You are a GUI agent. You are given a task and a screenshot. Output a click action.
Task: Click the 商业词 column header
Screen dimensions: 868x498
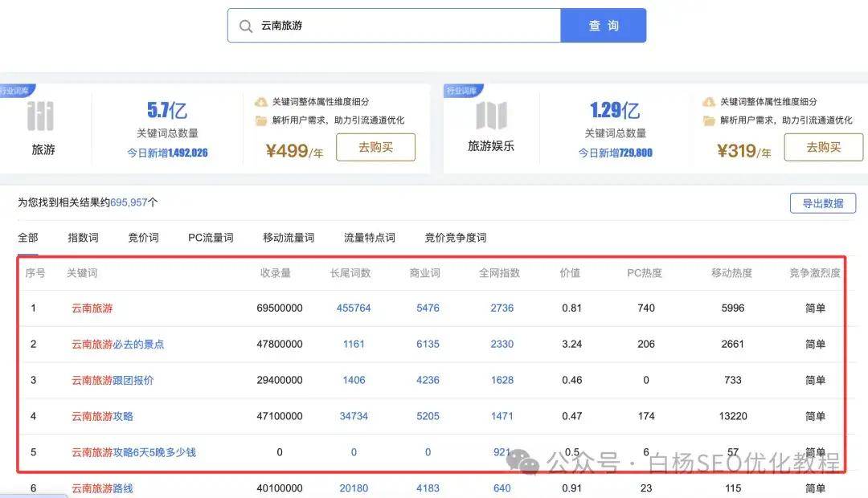[424, 273]
